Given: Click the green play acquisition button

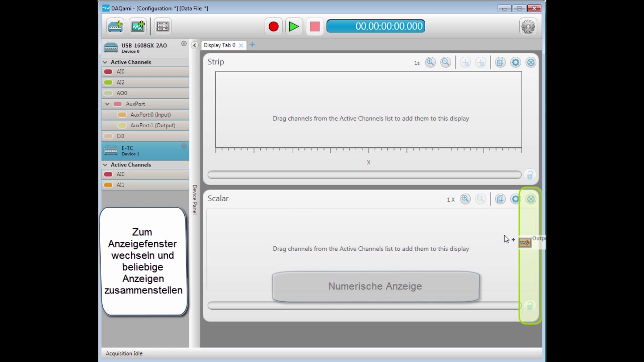Looking at the screenshot, I should (294, 26).
